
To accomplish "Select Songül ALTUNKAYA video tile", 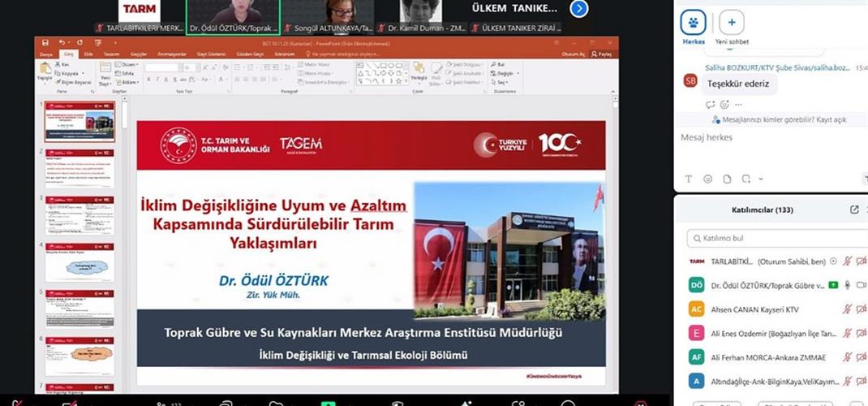I will [328, 16].
